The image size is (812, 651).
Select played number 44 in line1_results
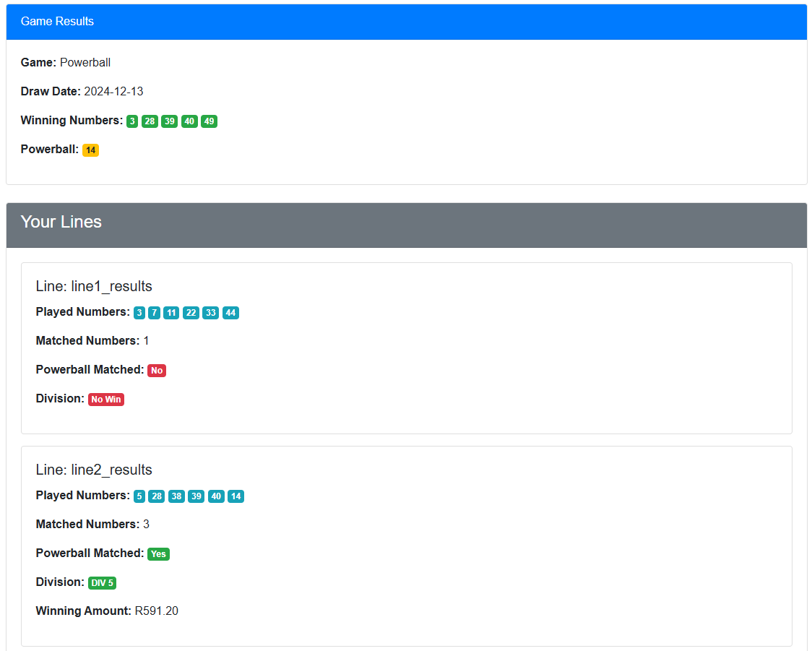(230, 312)
